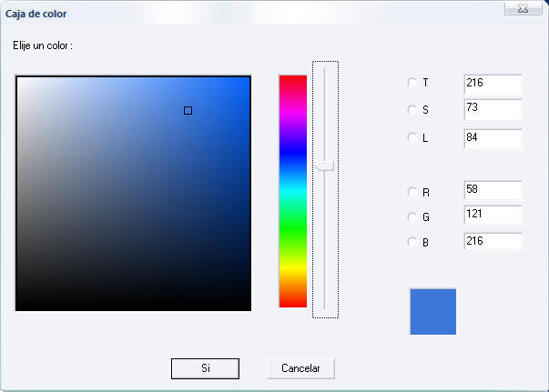Click the blue selected color preview swatch

click(x=433, y=312)
